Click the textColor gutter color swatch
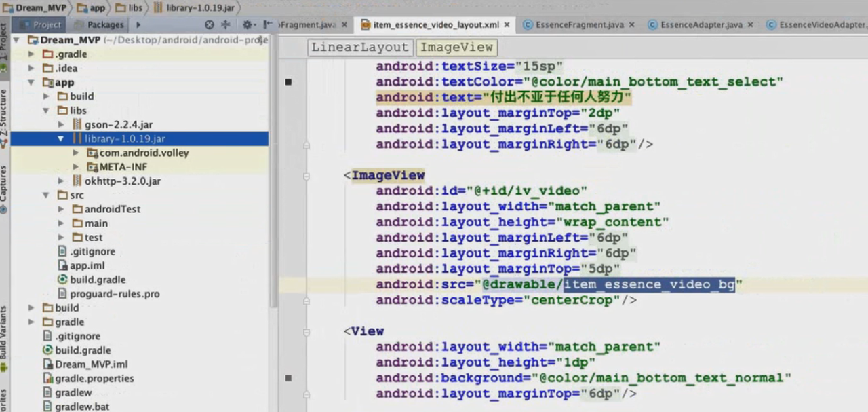Image resolution: width=868 pixels, height=412 pixels. point(288,82)
